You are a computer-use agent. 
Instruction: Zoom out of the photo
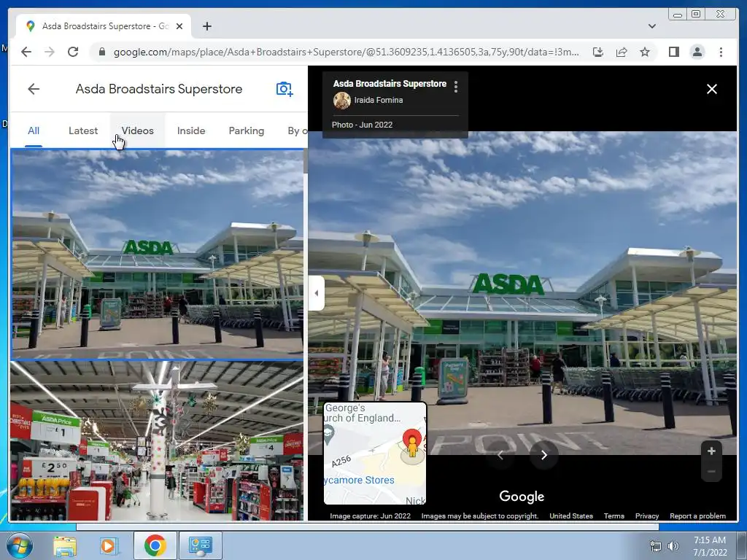711,472
